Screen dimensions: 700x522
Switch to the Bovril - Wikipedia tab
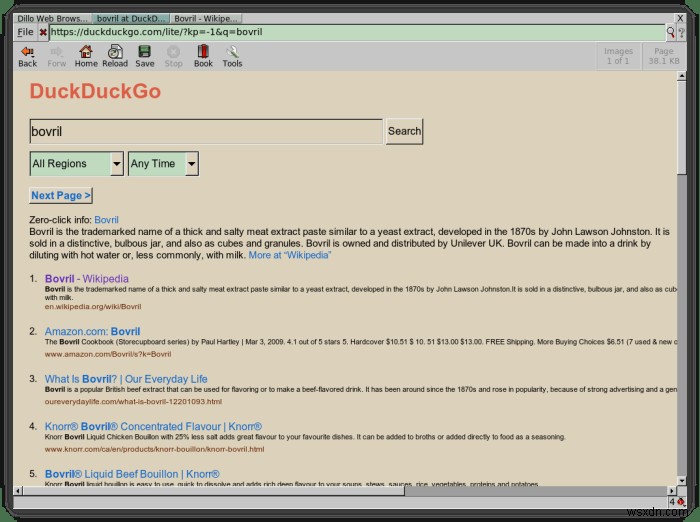pos(206,18)
